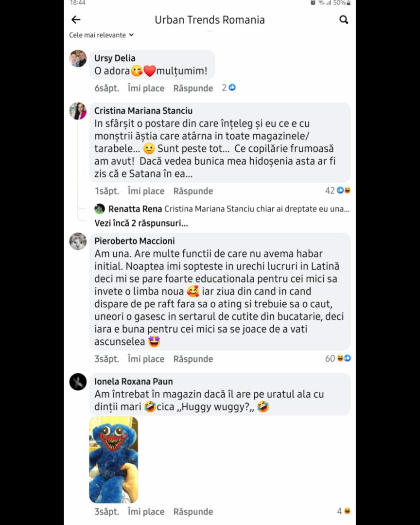This screenshot has height=525, width=420.
Task: Open the search magnifier icon
Action: coord(344,20)
